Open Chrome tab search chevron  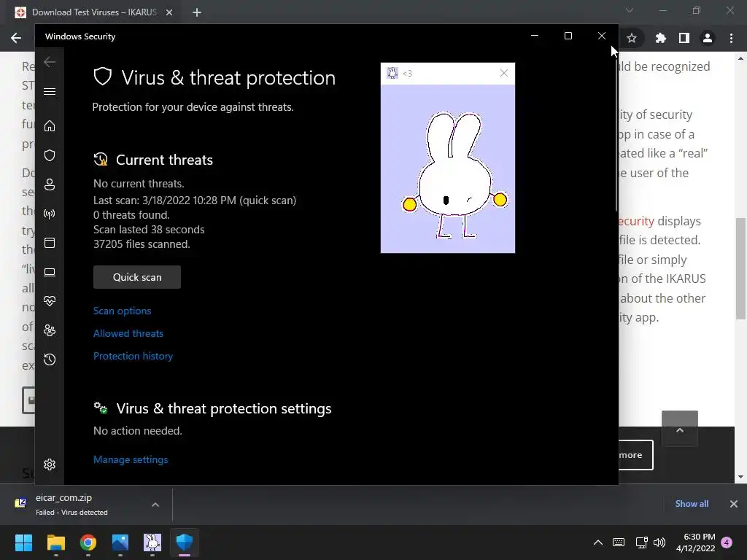coord(630,10)
